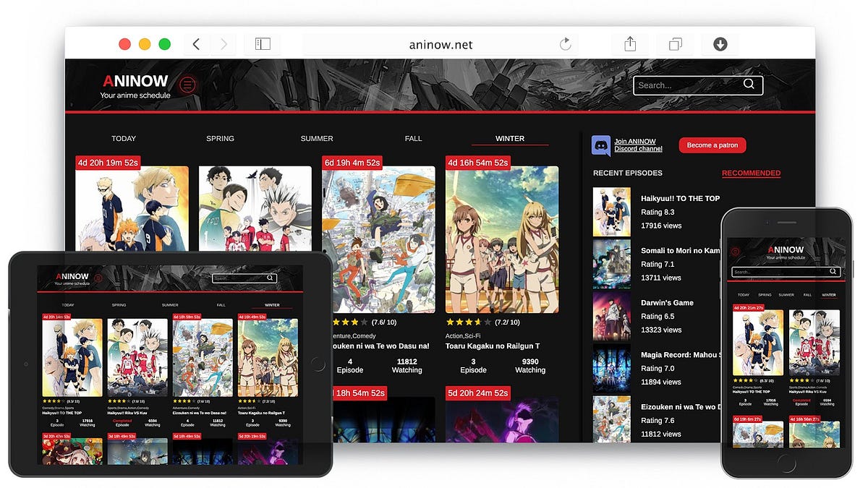The height and width of the screenshot is (488, 868).
Task: Click the 17916 views text in sidebar
Action: 661,226
